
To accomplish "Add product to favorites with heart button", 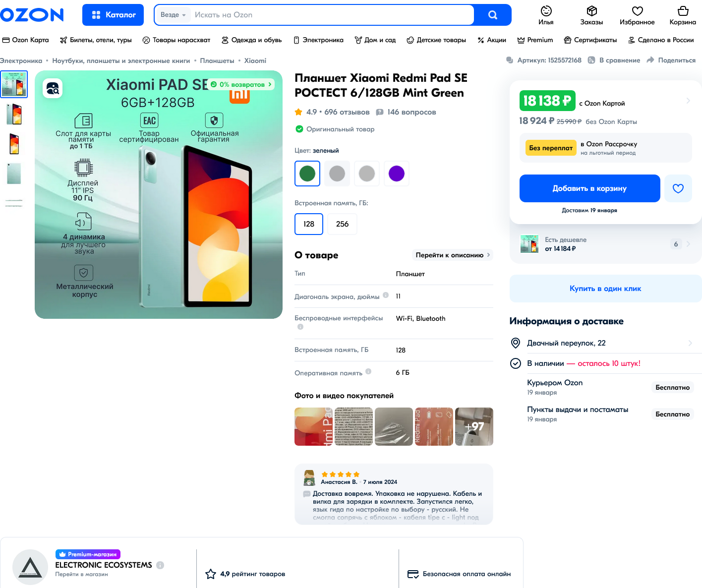I will coord(678,188).
